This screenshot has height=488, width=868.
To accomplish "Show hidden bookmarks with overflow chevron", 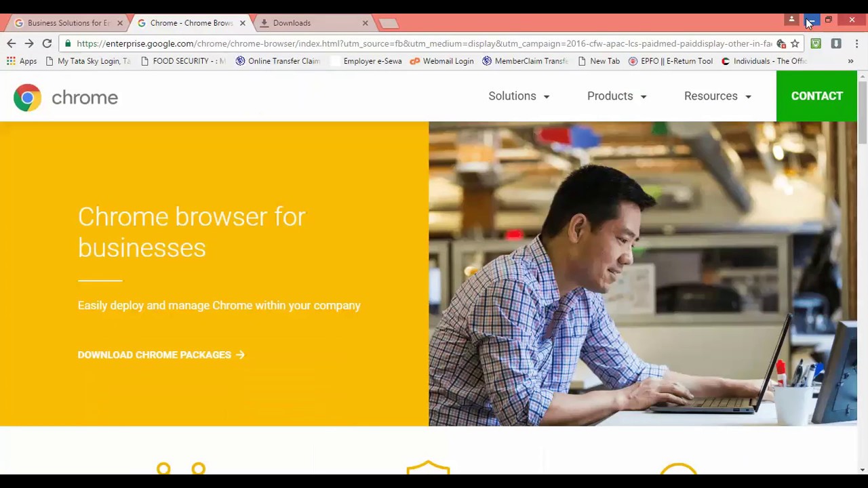I will [850, 61].
